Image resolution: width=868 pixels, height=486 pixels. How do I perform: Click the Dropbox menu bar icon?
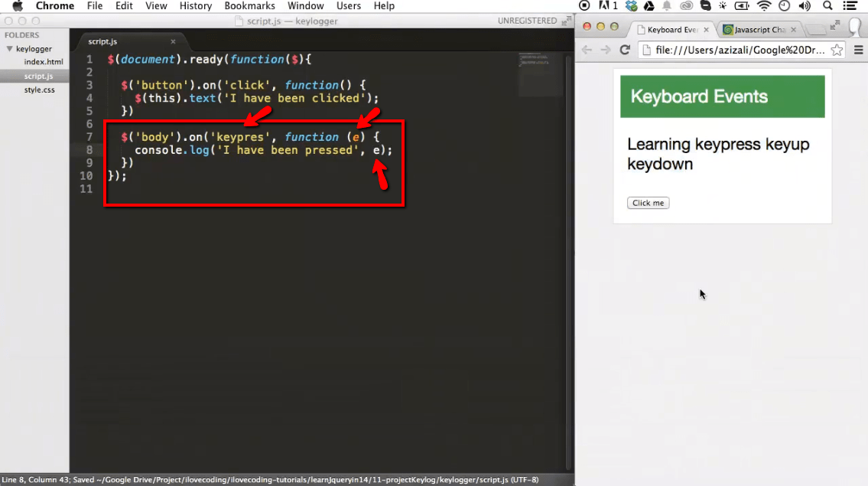(x=631, y=5)
